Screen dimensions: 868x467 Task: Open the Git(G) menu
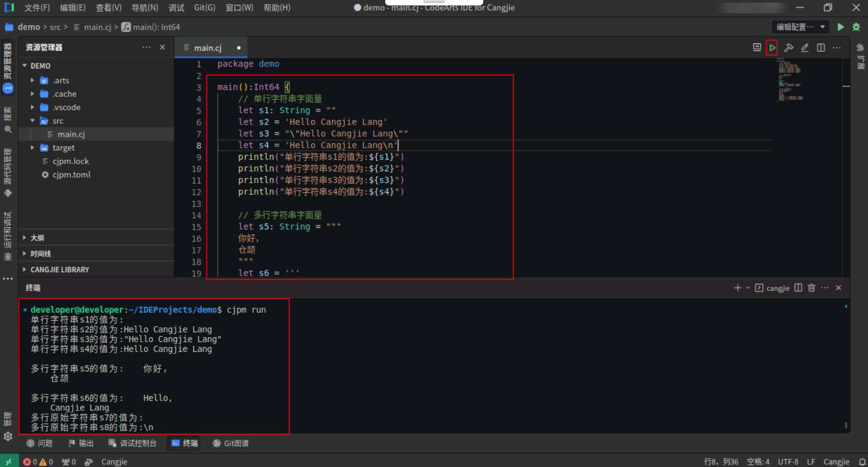point(205,8)
